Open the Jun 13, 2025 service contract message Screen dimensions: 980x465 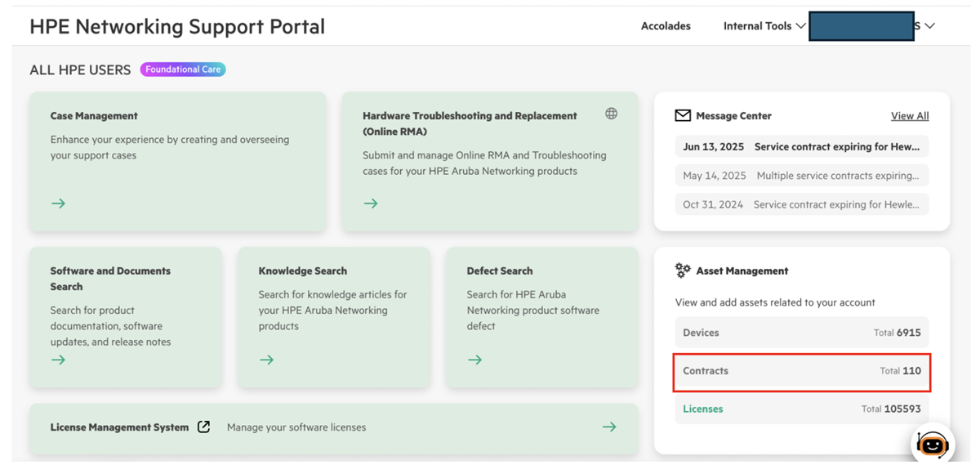coord(802,147)
